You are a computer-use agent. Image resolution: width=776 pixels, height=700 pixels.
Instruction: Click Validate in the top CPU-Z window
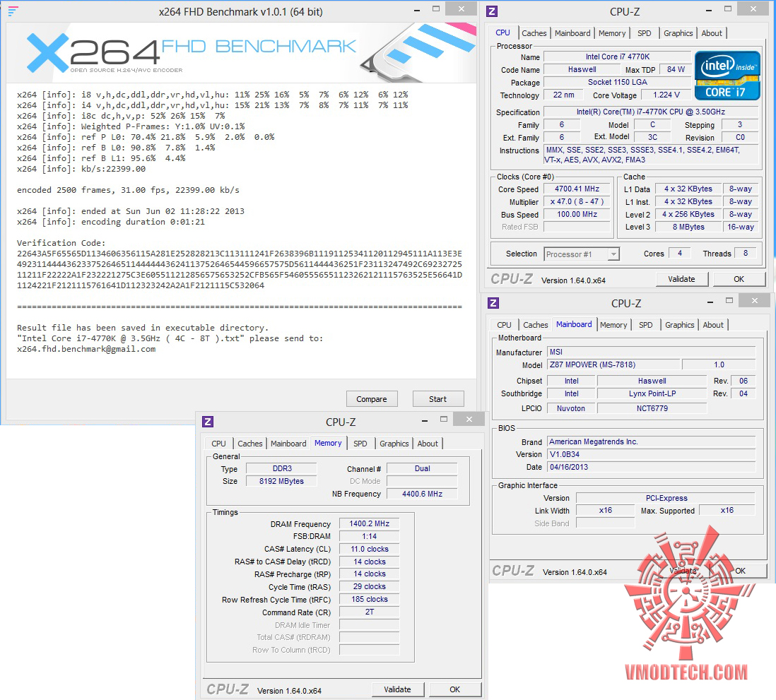pyautogui.click(x=681, y=279)
